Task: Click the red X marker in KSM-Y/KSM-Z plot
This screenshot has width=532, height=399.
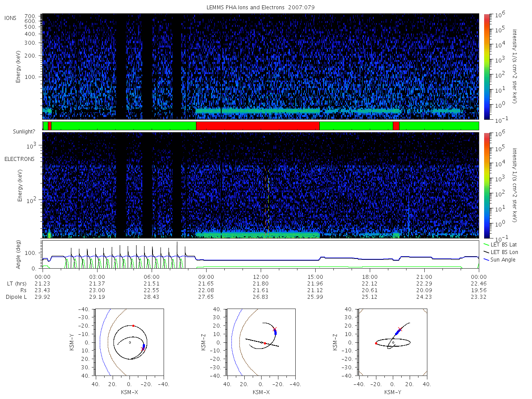Action: [399, 329]
